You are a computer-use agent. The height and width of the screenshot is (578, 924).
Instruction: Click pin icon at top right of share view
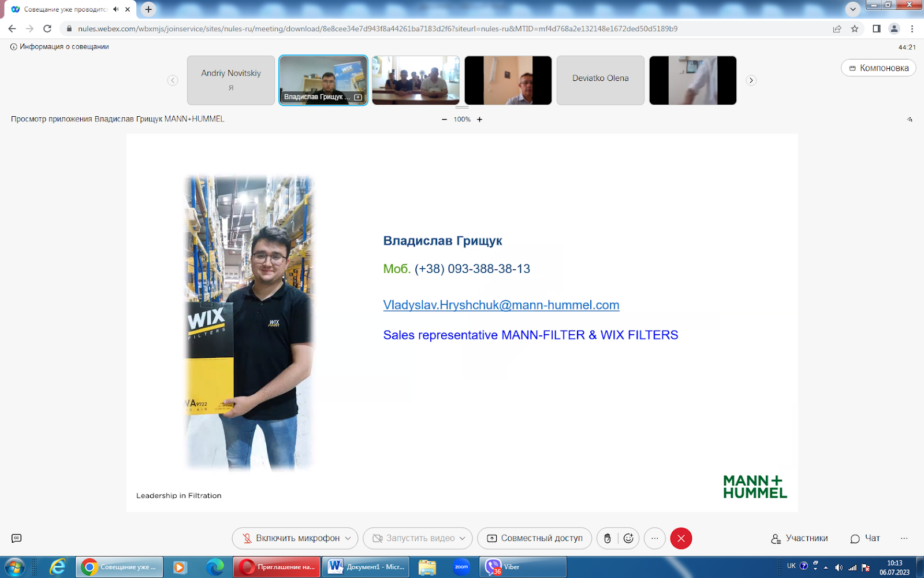pyautogui.click(x=910, y=120)
